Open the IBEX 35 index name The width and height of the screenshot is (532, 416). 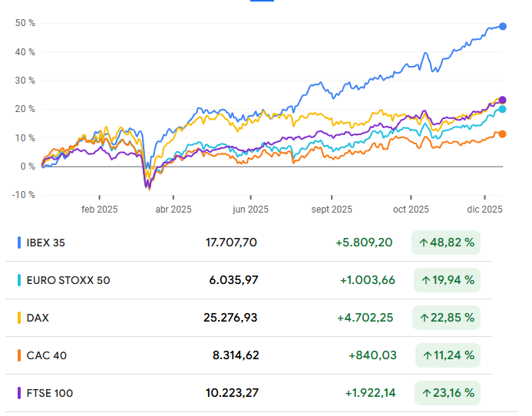[x=46, y=243]
